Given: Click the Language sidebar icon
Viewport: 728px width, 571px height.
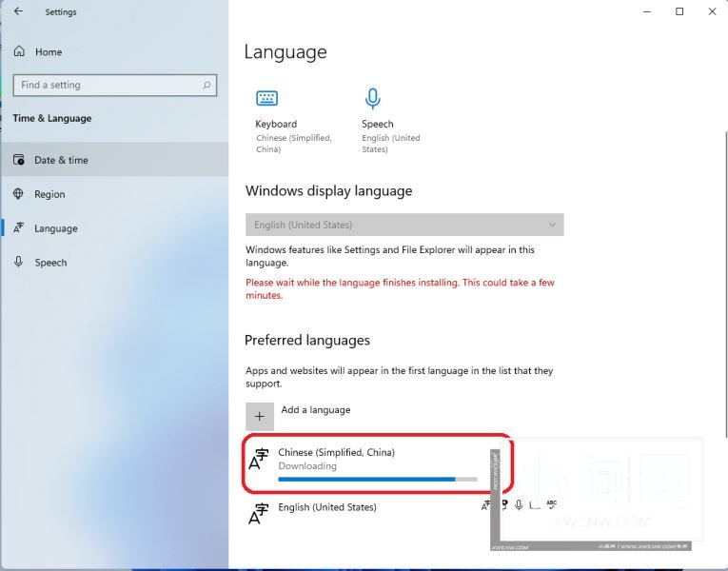Looking at the screenshot, I should (18, 227).
